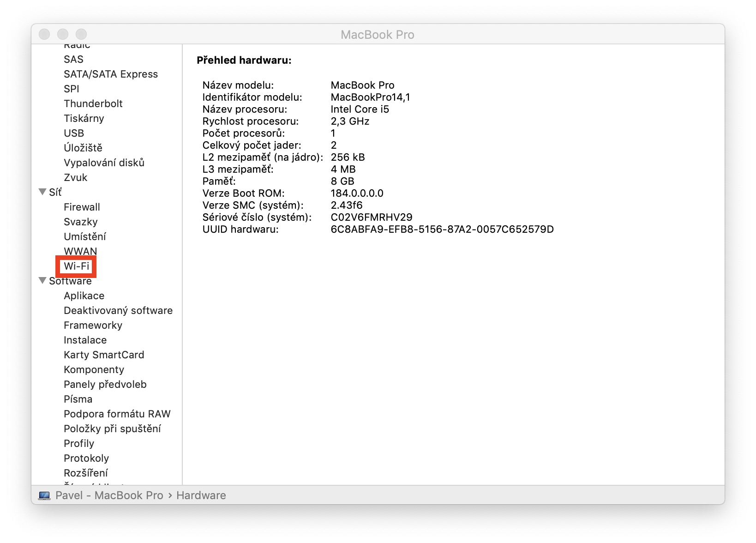Collapse the Síť section triangle
Image resolution: width=756 pixels, height=543 pixels.
tap(42, 192)
